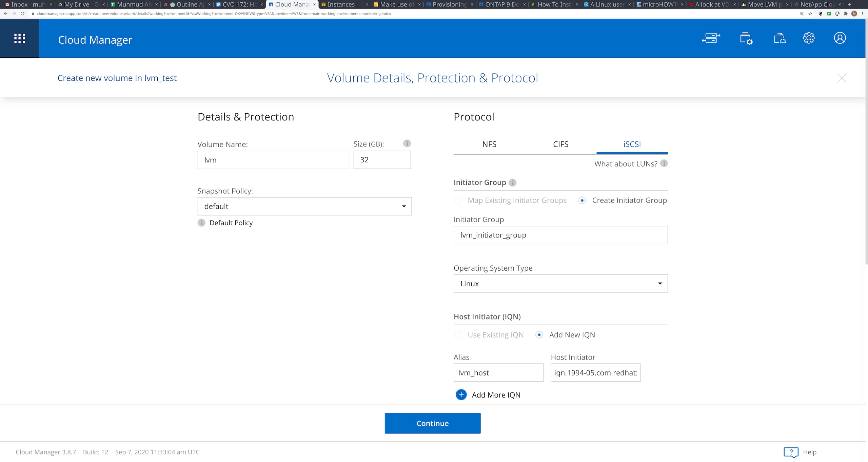Close the volume wizard with X
The width and height of the screenshot is (868, 462).
[x=842, y=78]
